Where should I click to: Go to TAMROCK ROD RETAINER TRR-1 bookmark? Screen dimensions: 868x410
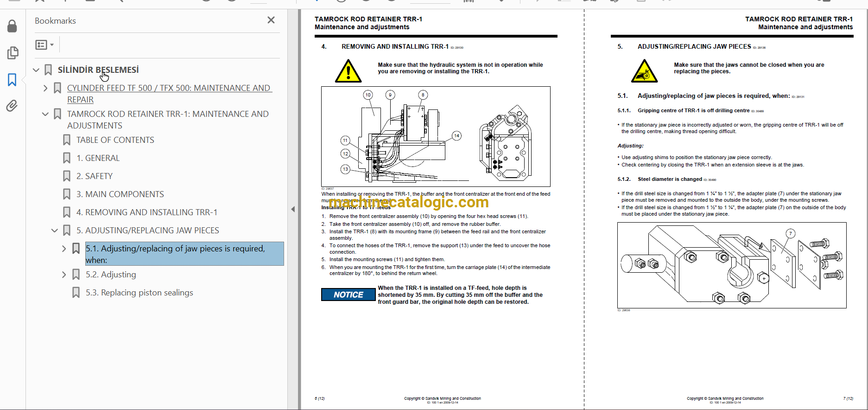point(168,120)
